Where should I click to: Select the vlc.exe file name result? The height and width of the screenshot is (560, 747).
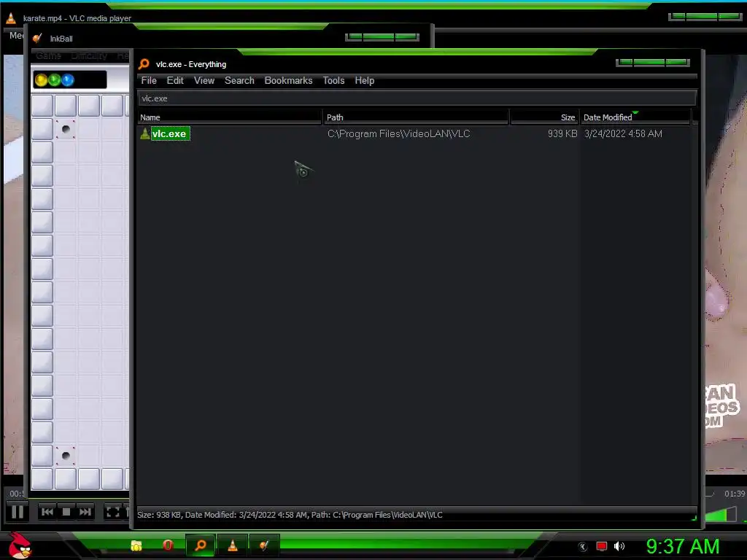click(169, 134)
